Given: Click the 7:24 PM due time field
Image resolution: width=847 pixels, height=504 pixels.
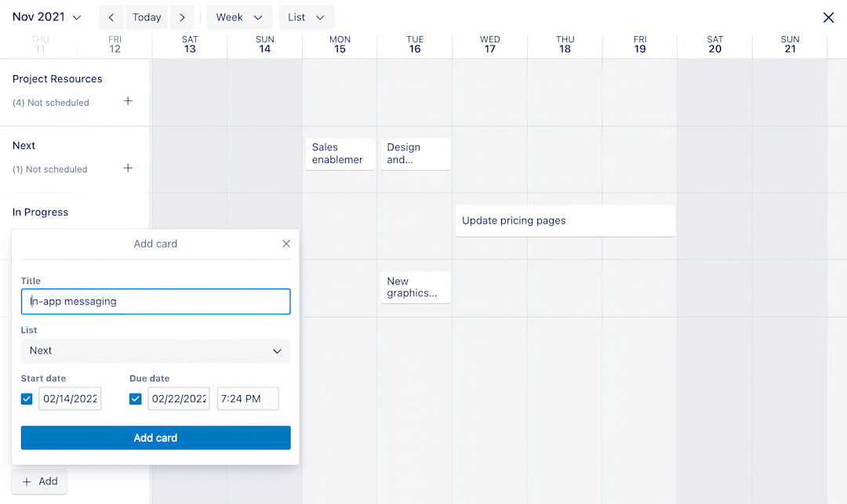Looking at the screenshot, I should click(247, 398).
